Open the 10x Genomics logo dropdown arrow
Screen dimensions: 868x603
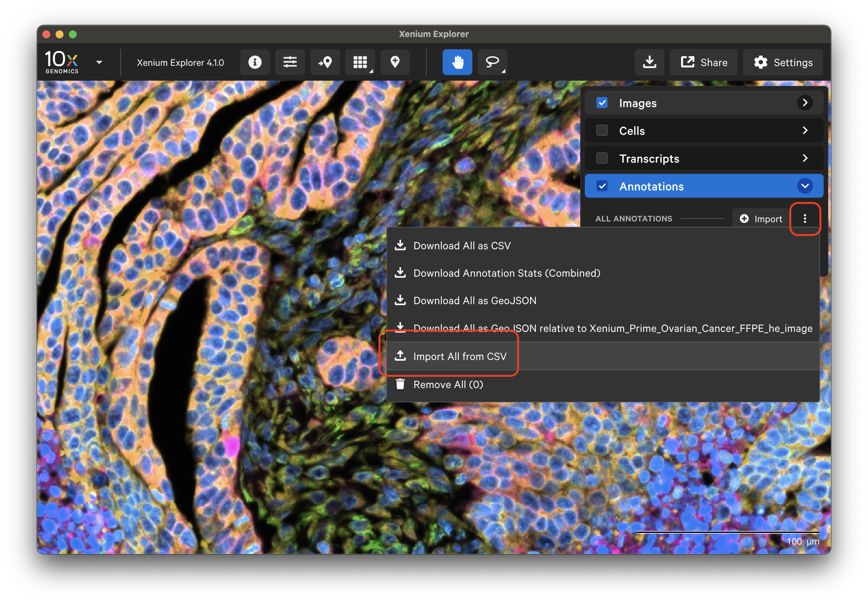[100, 62]
